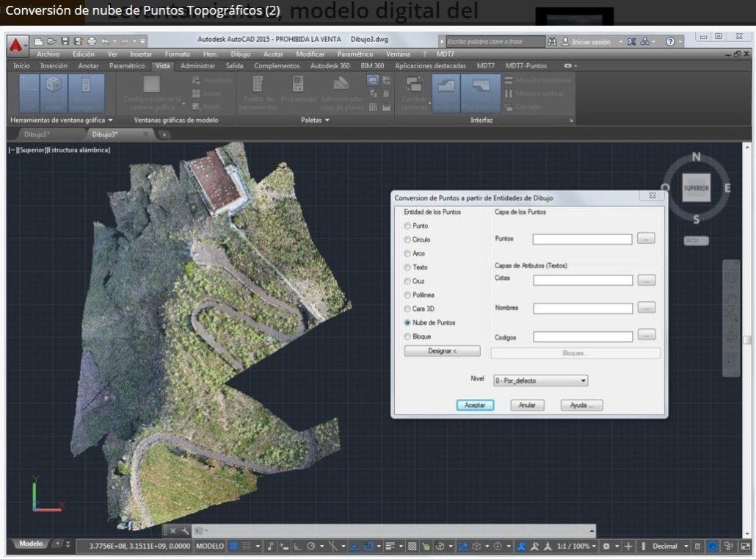The image size is (756, 559).
Task: Open the Modificar menu
Action: coord(309,54)
